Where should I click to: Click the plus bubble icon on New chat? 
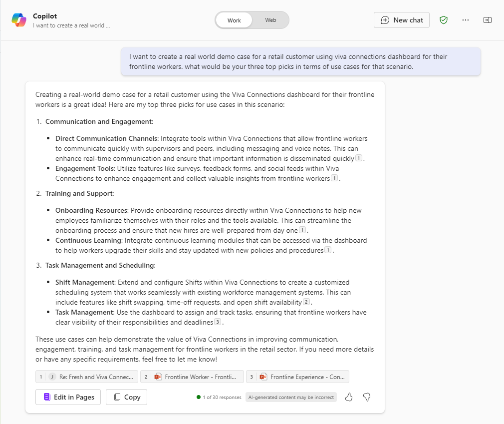pos(385,20)
